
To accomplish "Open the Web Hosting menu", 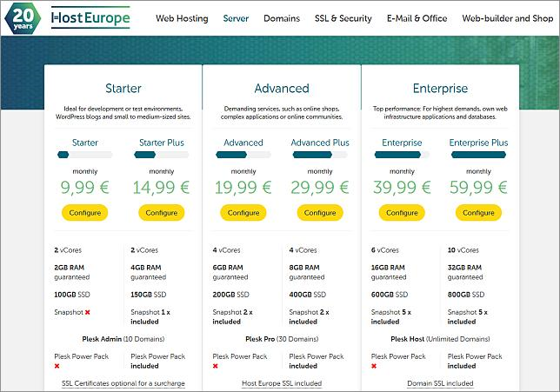I will point(182,18).
